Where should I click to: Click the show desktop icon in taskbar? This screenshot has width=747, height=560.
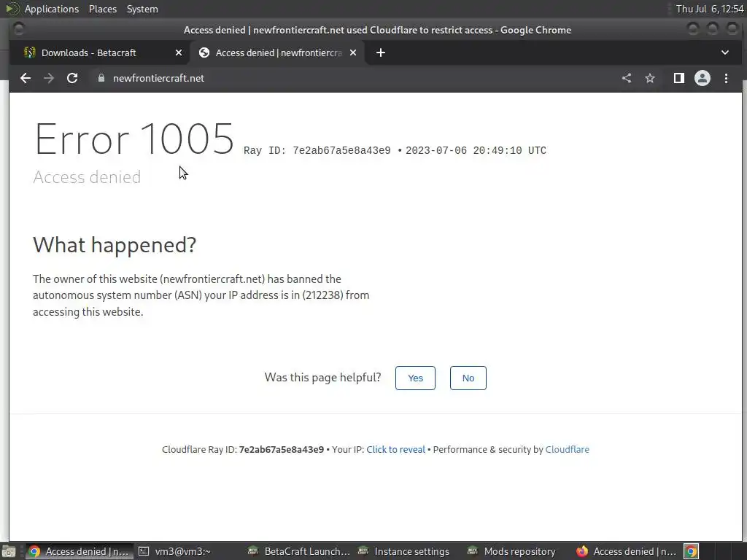(x=9, y=551)
